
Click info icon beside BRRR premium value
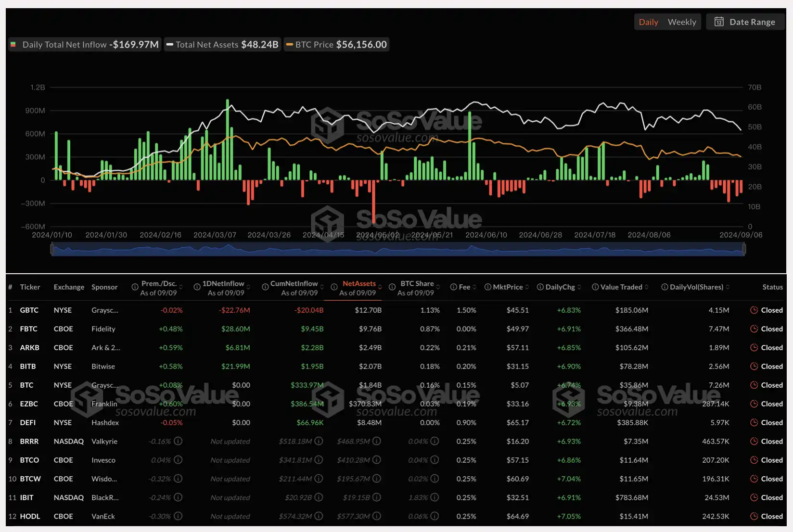click(178, 441)
